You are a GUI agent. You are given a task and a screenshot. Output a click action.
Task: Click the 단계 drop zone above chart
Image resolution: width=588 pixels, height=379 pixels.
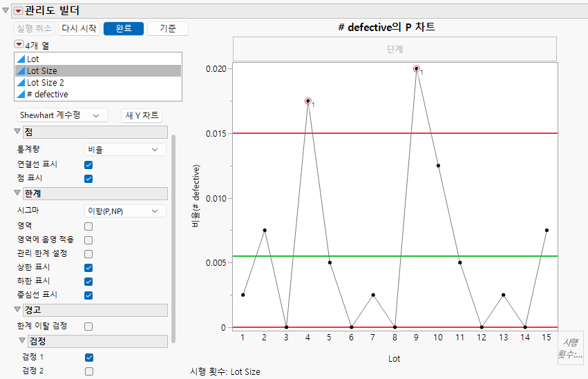click(x=395, y=49)
